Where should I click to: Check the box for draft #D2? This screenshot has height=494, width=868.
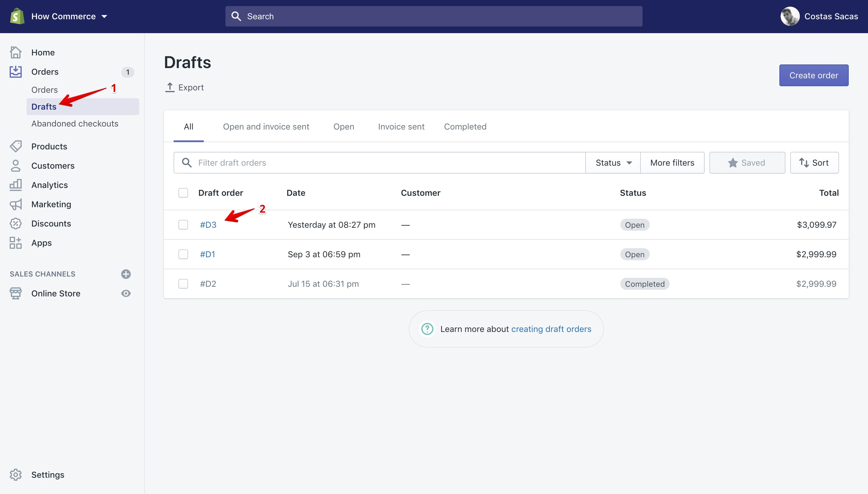pos(183,284)
